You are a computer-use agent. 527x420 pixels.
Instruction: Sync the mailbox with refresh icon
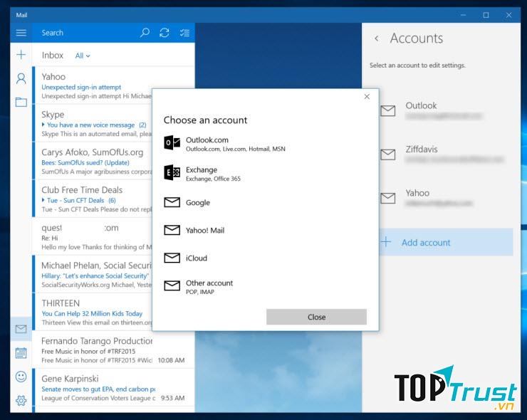click(165, 33)
